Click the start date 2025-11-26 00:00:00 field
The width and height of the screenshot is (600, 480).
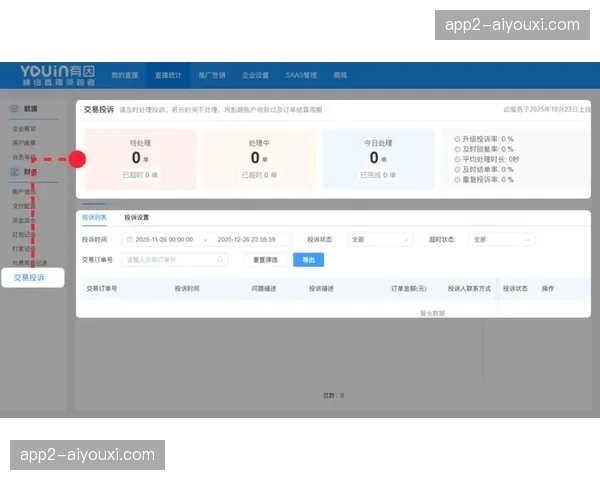[x=164, y=240]
